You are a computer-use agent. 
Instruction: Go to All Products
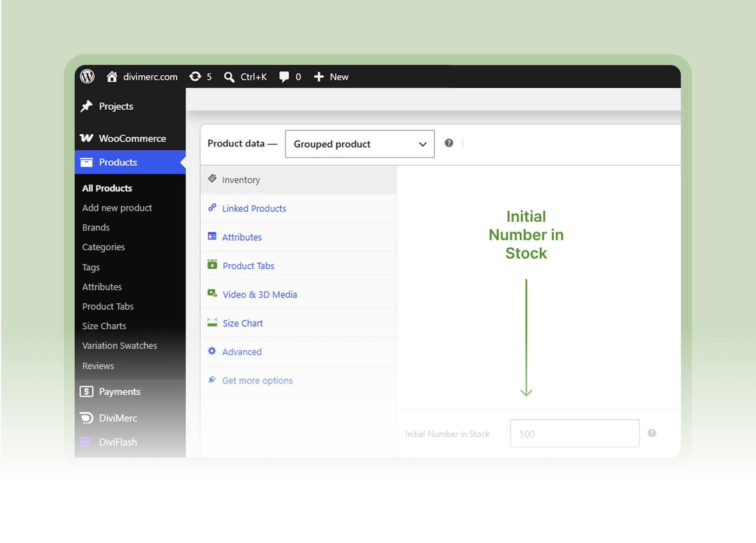coord(107,188)
